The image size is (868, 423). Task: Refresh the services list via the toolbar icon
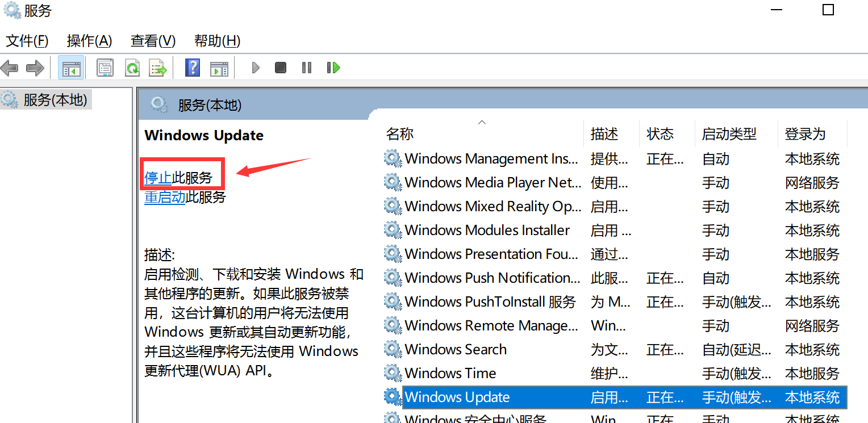[x=132, y=68]
